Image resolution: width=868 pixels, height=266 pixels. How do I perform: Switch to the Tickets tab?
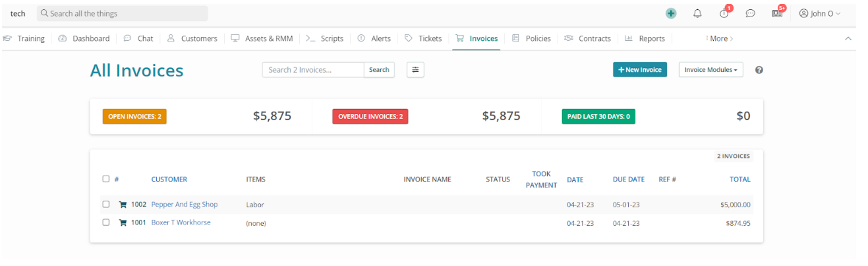[x=423, y=38]
